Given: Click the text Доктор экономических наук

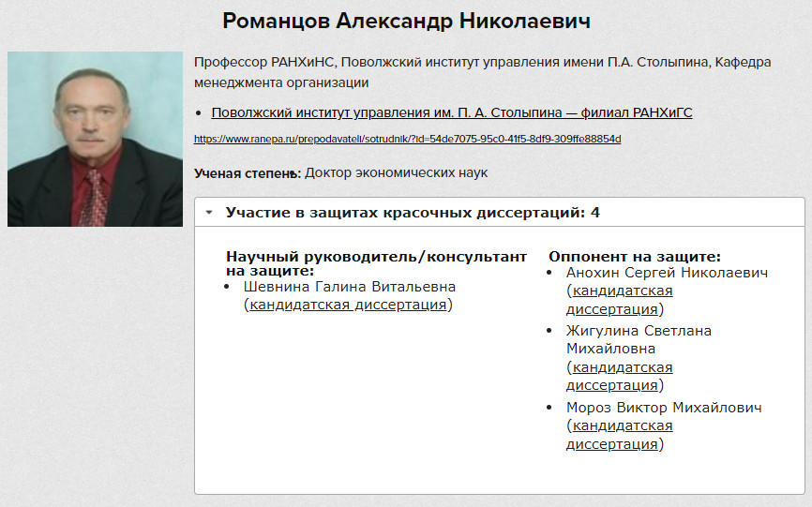Looking at the screenshot, I should point(397,172).
